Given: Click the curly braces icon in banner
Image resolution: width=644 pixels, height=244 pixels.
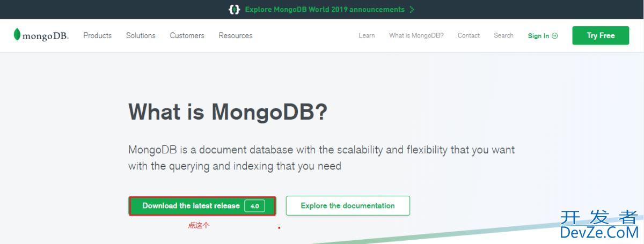Looking at the screenshot, I should pyautogui.click(x=234, y=10).
